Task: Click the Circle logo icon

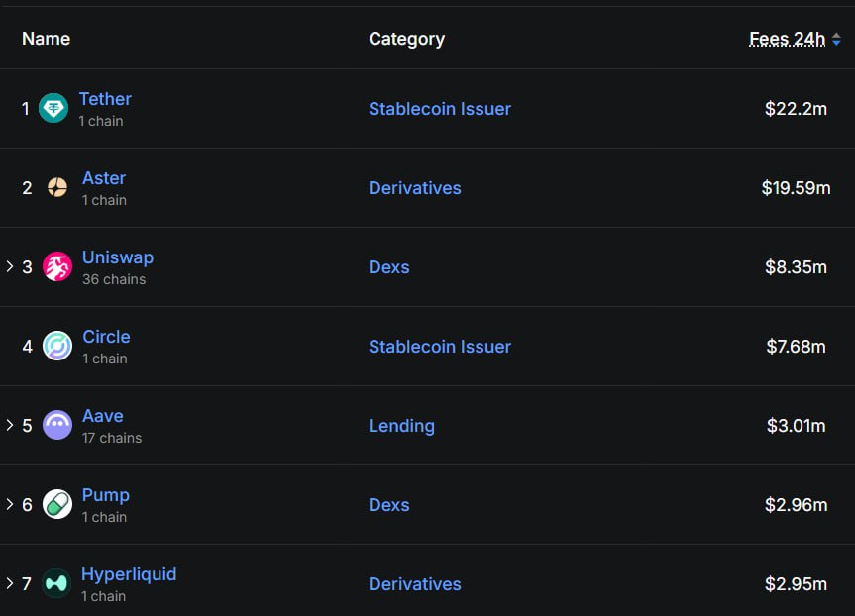Action: [57, 346]
